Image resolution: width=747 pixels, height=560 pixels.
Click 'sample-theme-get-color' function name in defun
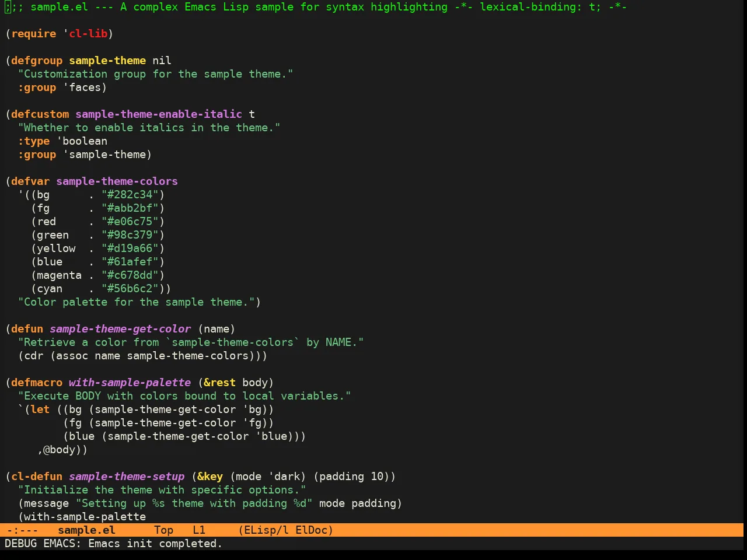[x=120, y=329]
